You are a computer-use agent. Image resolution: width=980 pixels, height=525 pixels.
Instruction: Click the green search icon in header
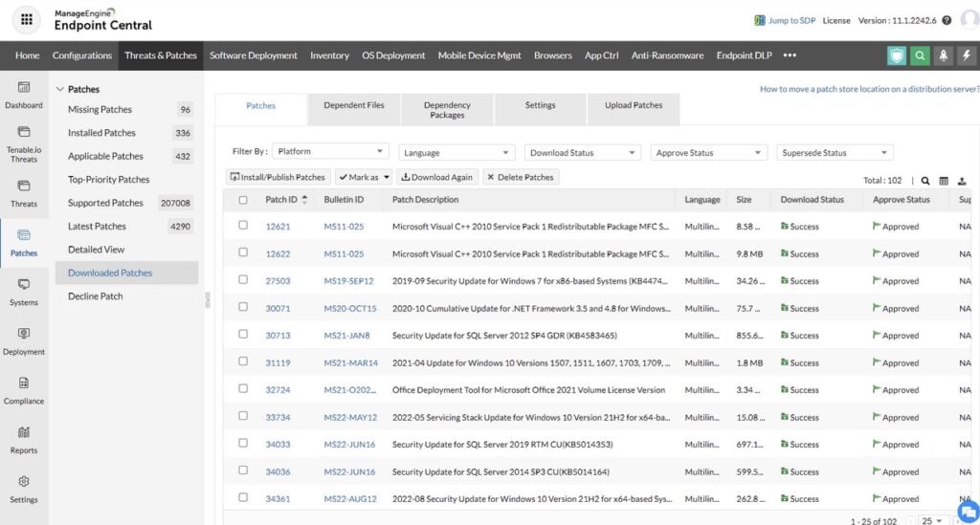920,55
